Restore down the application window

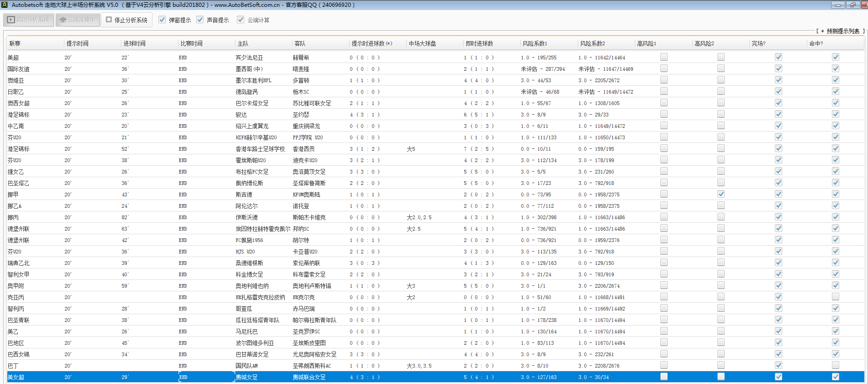coord(852,5)
